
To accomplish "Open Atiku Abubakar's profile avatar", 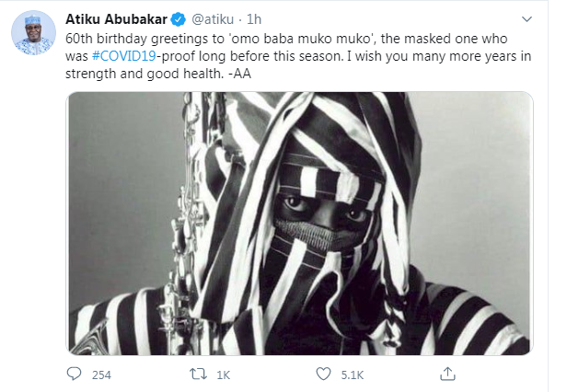I will click(x=34, y=33).
